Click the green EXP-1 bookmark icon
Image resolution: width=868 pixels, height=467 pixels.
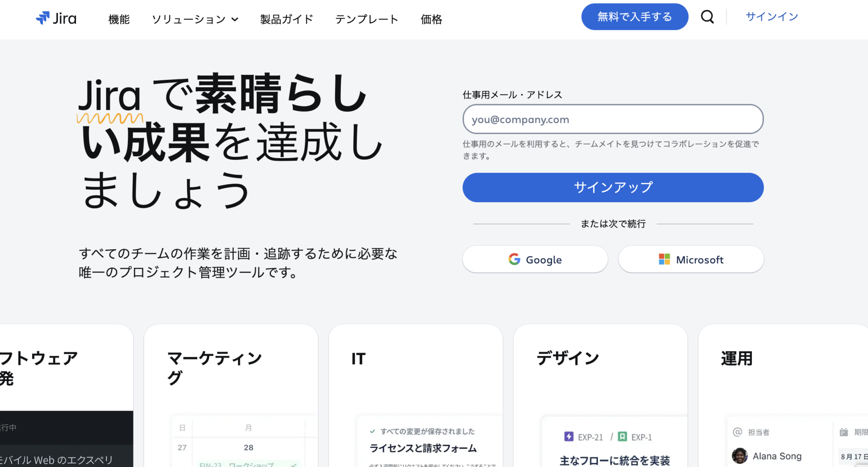pyautogui.click(x=623, y=437)
